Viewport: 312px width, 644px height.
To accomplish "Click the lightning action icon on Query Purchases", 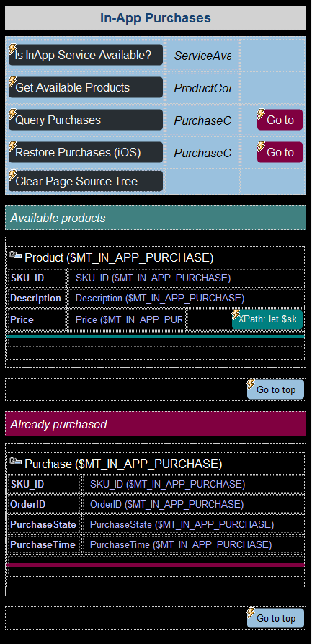I will pos(12,114).
